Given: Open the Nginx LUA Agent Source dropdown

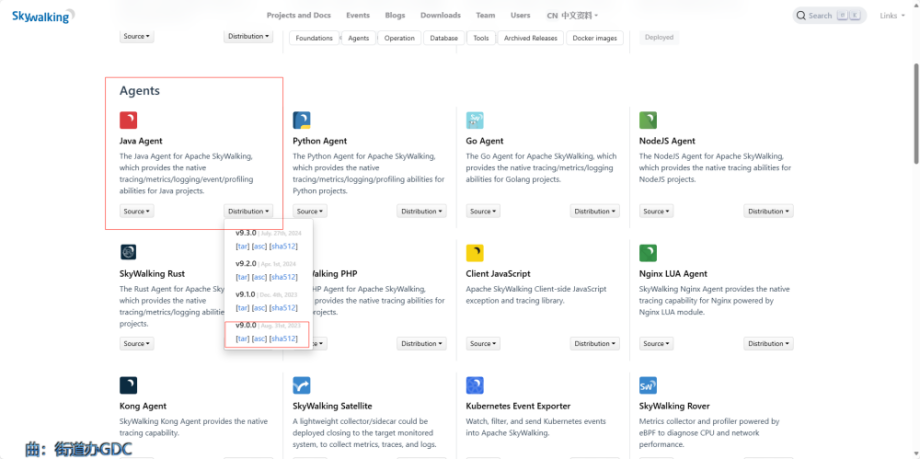Looking at the screenshot, I should 656,344.
